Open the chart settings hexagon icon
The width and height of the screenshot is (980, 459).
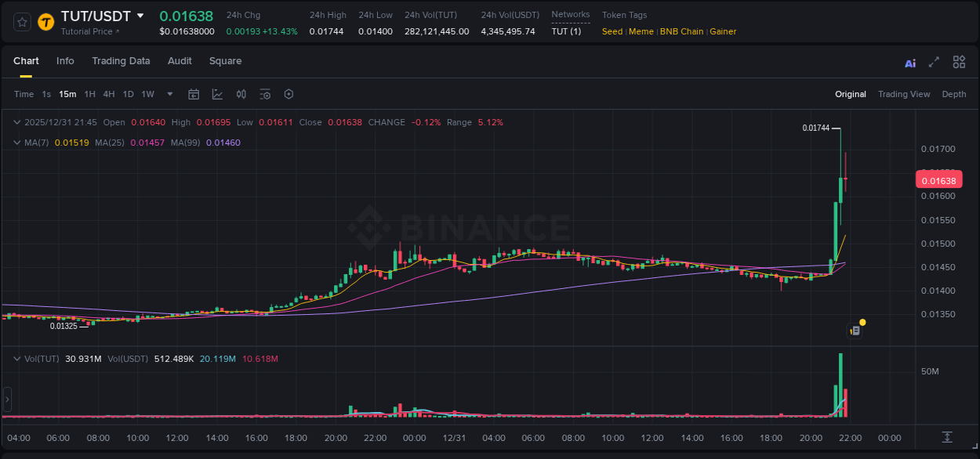coord(289,93)
